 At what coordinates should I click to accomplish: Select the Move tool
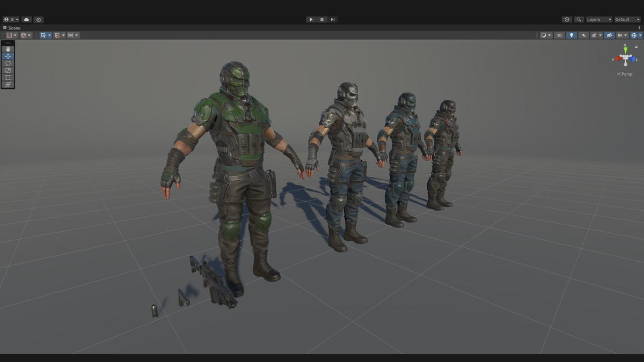coord(8,56)
